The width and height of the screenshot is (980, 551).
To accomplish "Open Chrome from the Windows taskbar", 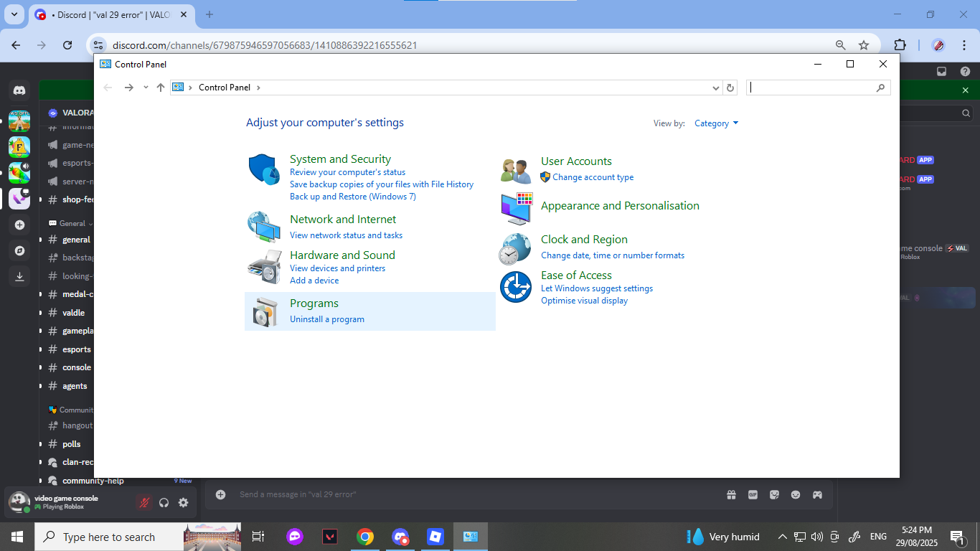I will [365, 537].
